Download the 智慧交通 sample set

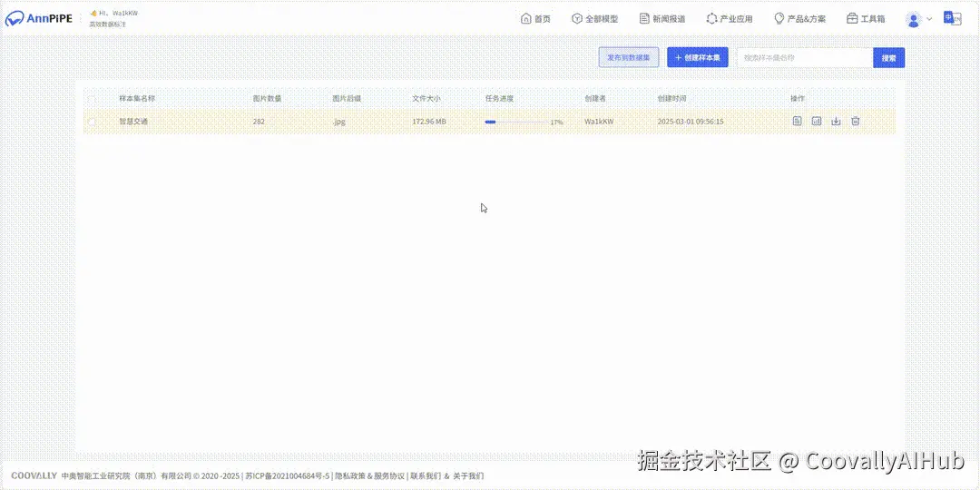[836, 122]
